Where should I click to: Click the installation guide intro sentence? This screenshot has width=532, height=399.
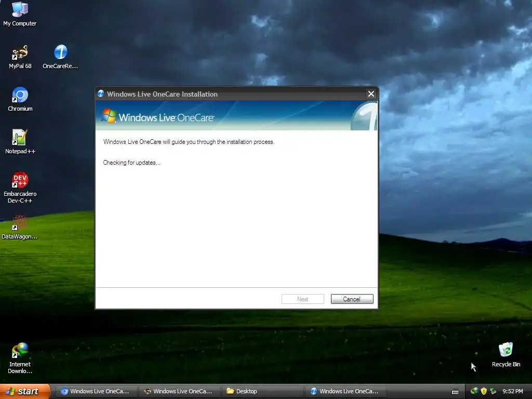pyautogui.click(x=189, y=142)
